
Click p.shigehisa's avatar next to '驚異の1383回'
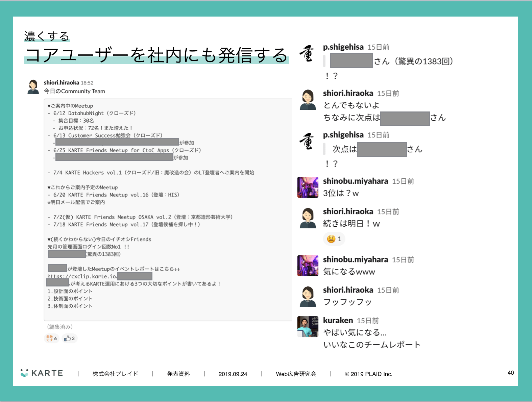[x=307, y=53]
